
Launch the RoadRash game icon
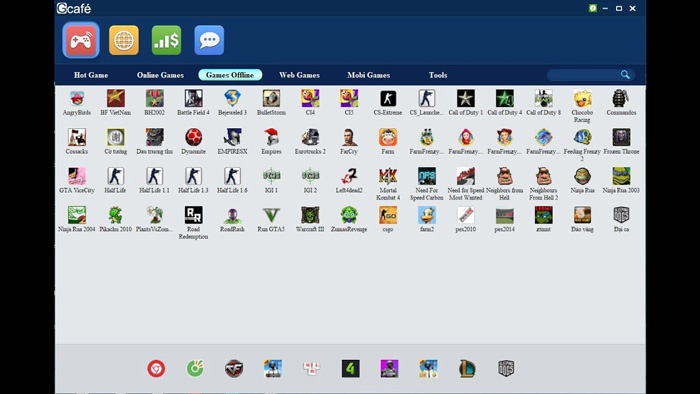232,215
